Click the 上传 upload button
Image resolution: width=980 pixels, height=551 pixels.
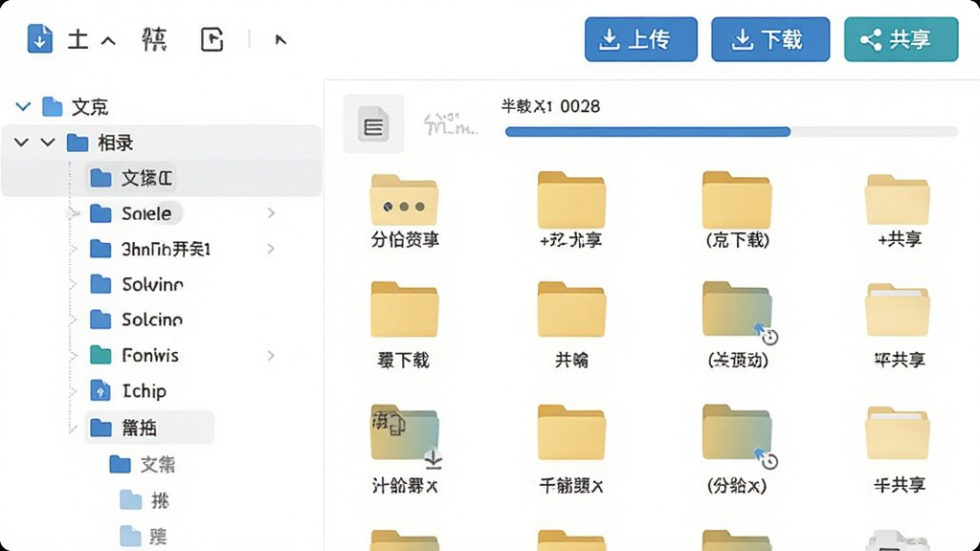[x=640, y=39]
